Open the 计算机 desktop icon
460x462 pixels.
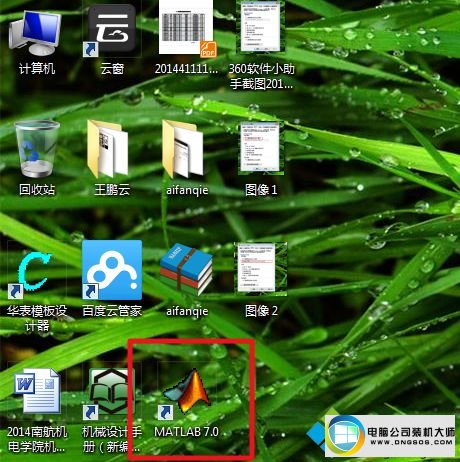point(35,32)
